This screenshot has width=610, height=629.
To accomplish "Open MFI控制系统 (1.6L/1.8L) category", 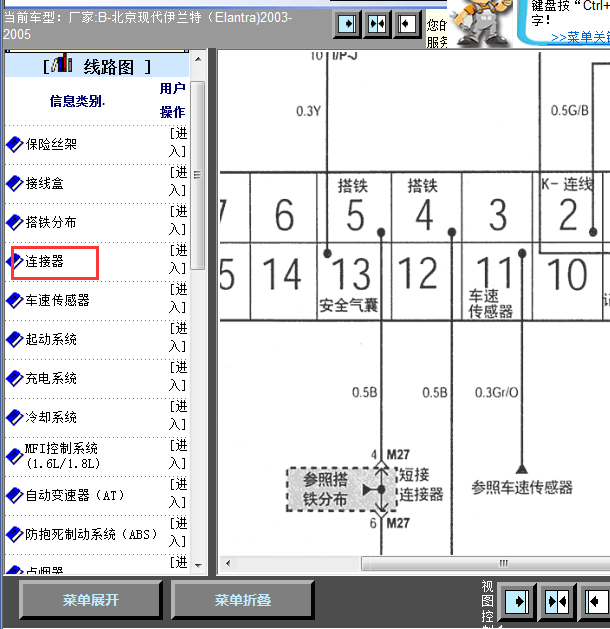I will click(x=61, y=456).
